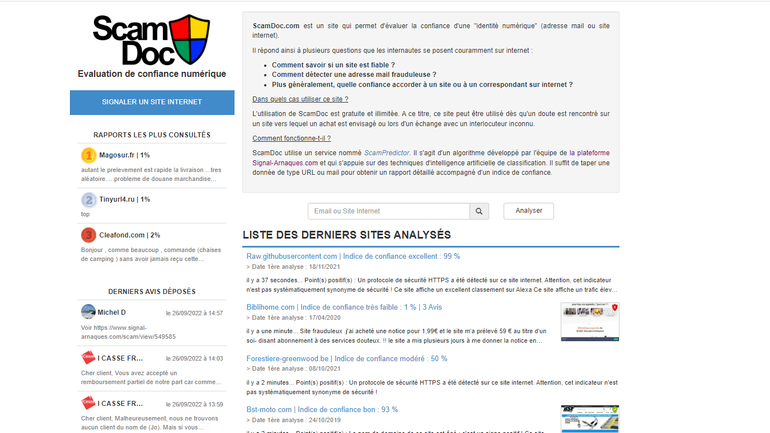
Task: Open the Cleafond.com | 2% report
Action: [x=130, y=235]
